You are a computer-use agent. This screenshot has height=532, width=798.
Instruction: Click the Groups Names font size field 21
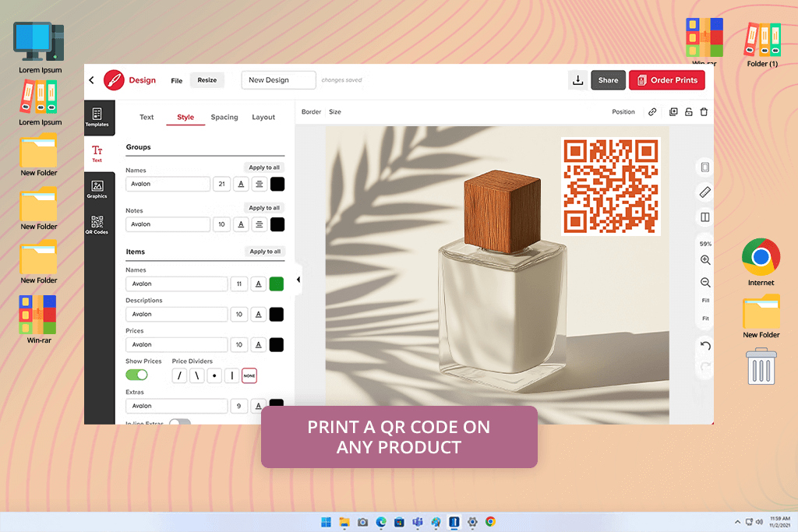(x=222, y=184)
